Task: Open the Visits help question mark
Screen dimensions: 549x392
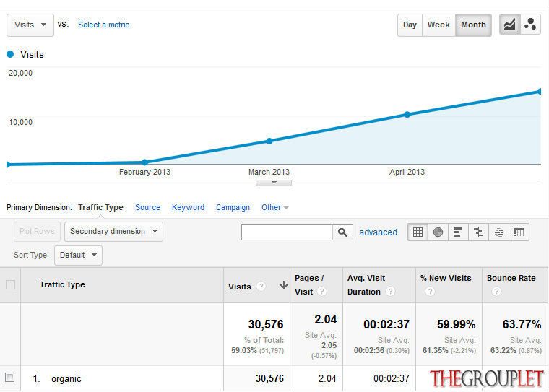Action: (261, 287)
